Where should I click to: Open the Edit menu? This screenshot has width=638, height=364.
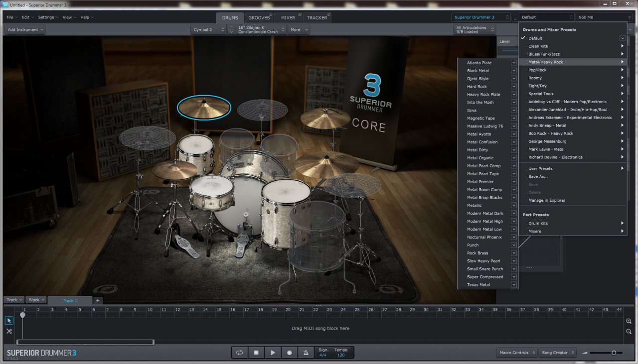[x=27, y=17]
